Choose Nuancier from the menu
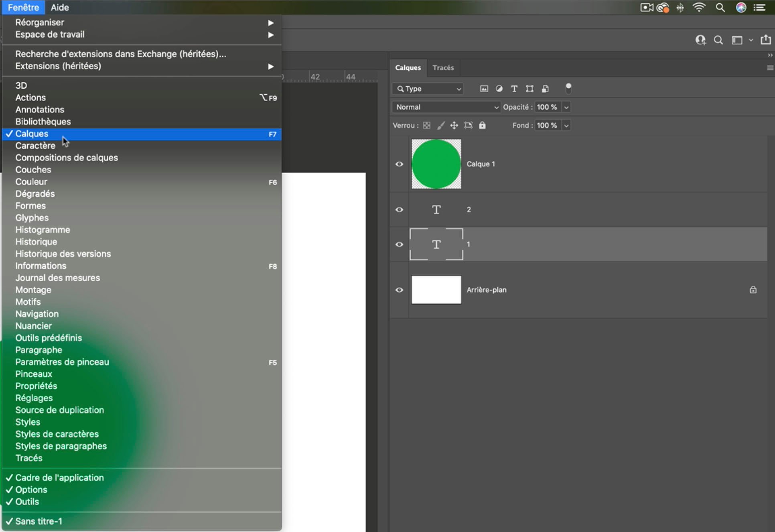The height and width of the screenshot is (532, 775). click(x=142, y=326)
